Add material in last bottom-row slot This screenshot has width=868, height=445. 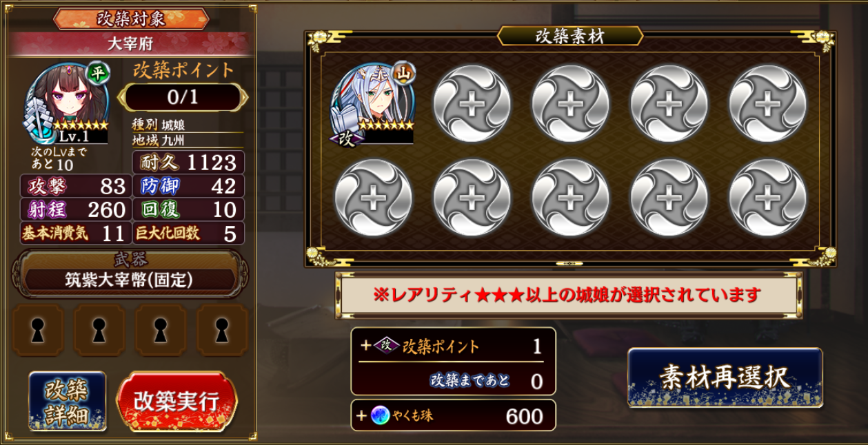click(x=768, y=198)
